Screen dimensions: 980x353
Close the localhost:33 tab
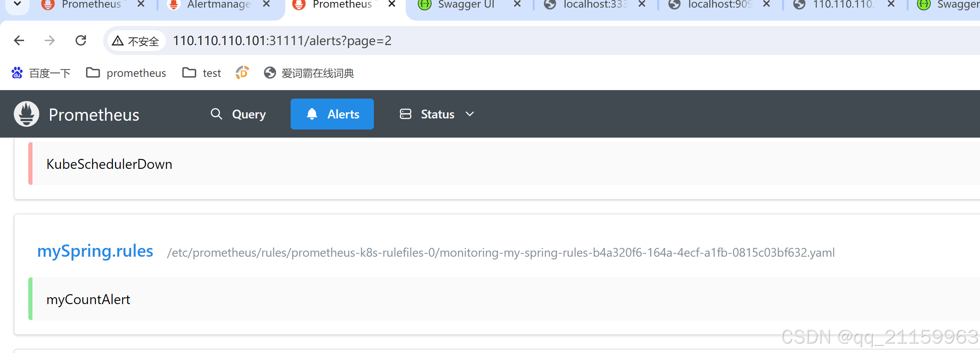(642, 4)
